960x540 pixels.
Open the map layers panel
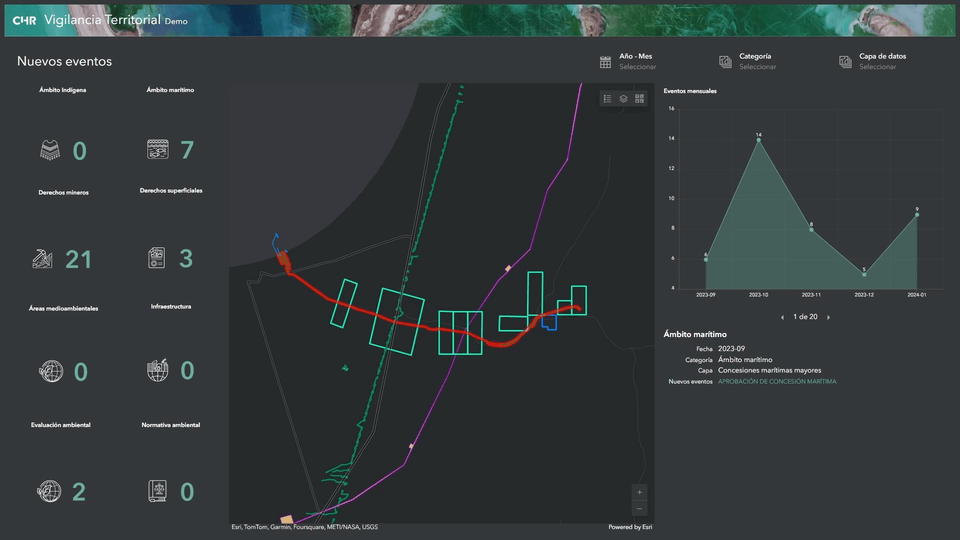click(x=623, y=98)
